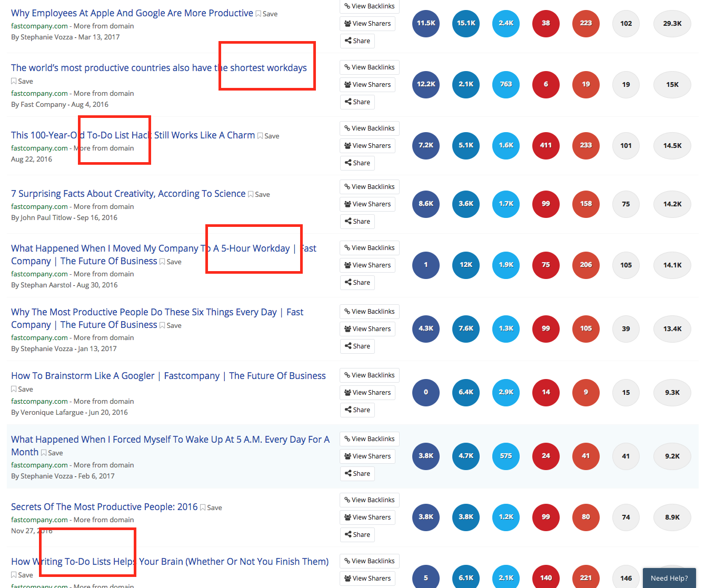View Sharers for Secrets Of Most Productive People

[x=368, y=517]
